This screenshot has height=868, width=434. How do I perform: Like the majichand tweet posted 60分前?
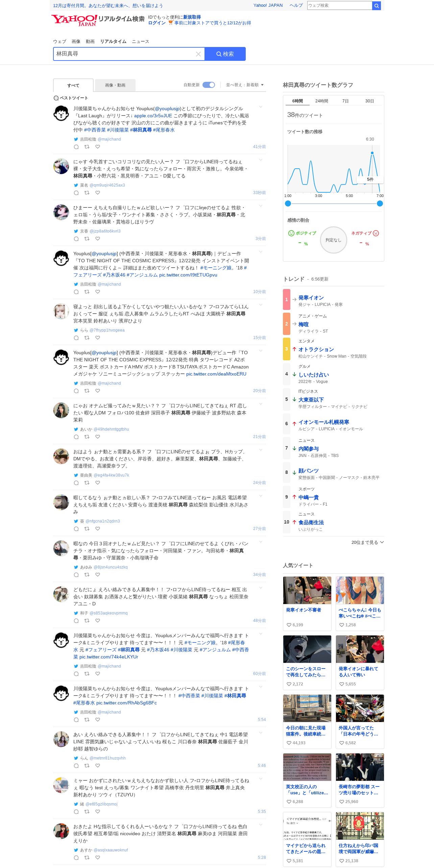98,674
